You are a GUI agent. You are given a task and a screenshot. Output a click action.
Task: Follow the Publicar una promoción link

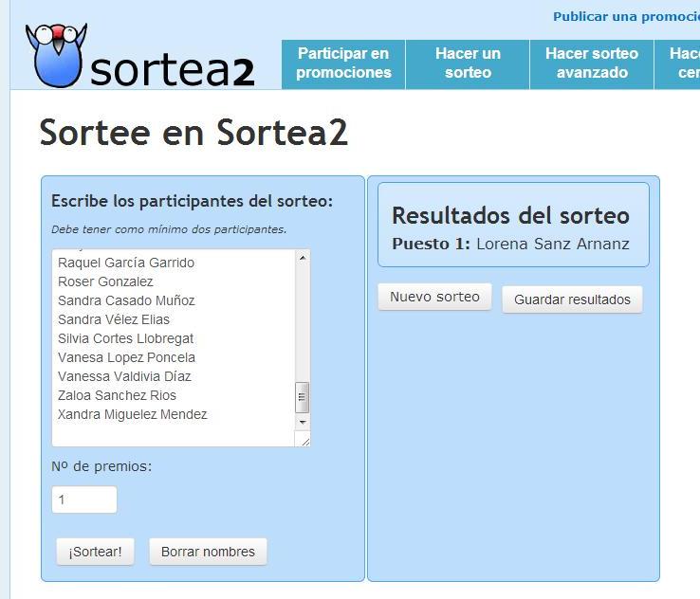[626, 16]
